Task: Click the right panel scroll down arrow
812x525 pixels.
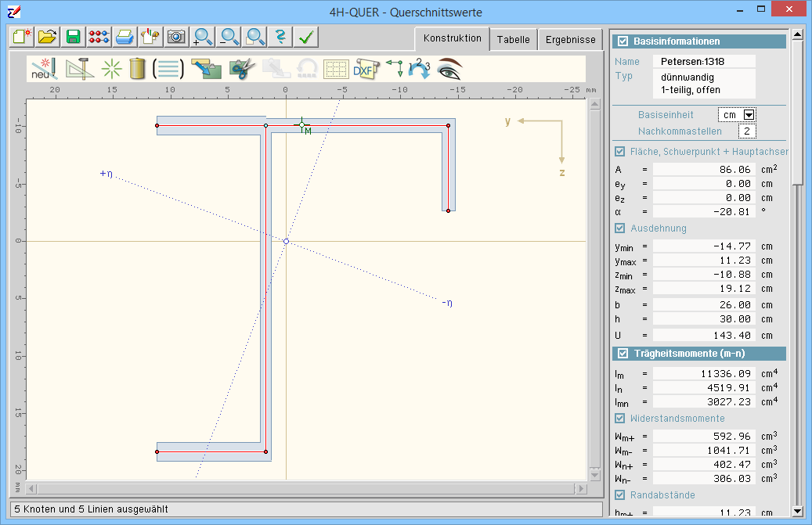Action: (x=797, y=511)
